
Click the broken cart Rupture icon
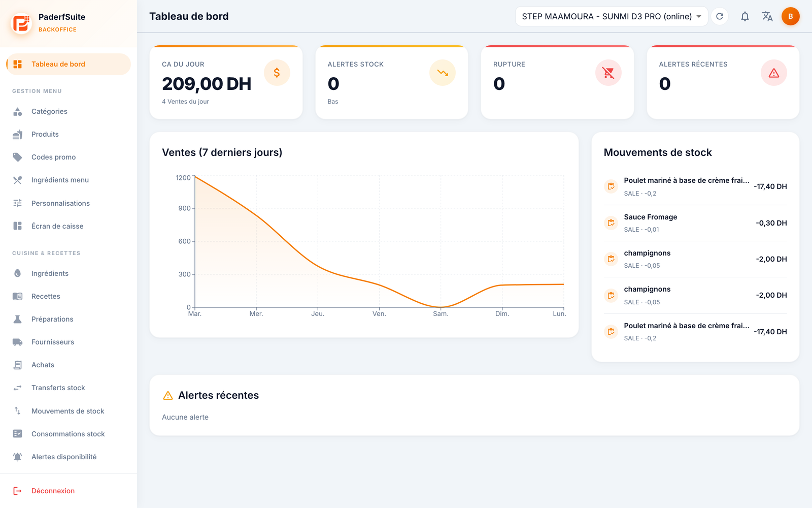pos(608,73)
